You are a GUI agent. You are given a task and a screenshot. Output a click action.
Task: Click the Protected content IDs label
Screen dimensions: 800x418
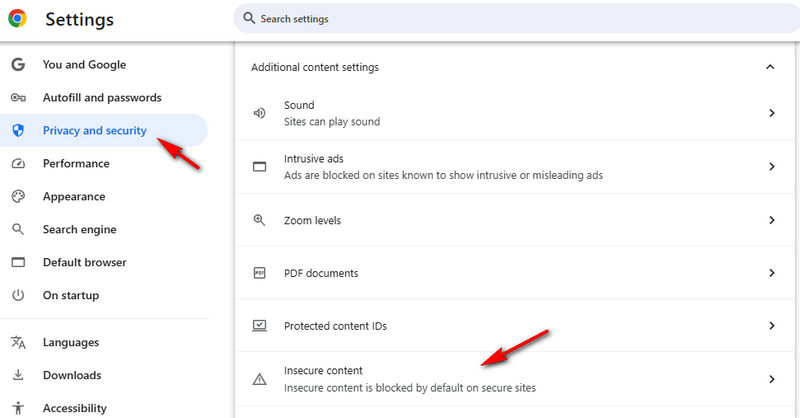335,326
